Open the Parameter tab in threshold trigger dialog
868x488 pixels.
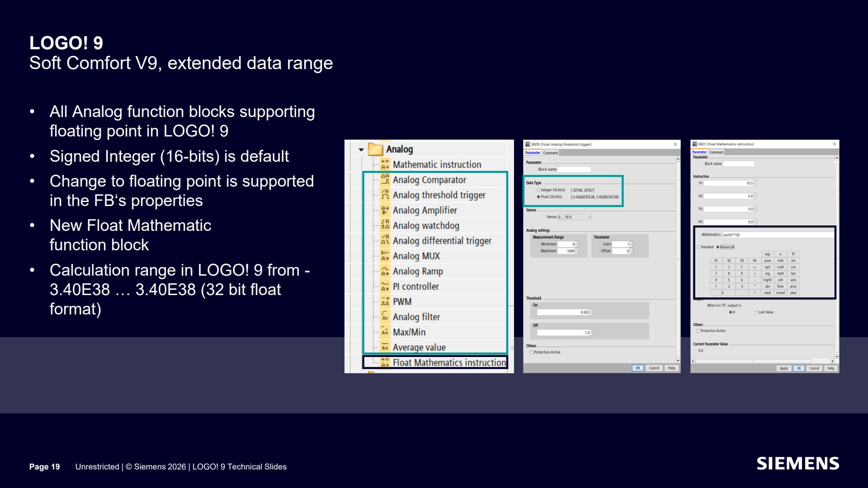[533, 153]
